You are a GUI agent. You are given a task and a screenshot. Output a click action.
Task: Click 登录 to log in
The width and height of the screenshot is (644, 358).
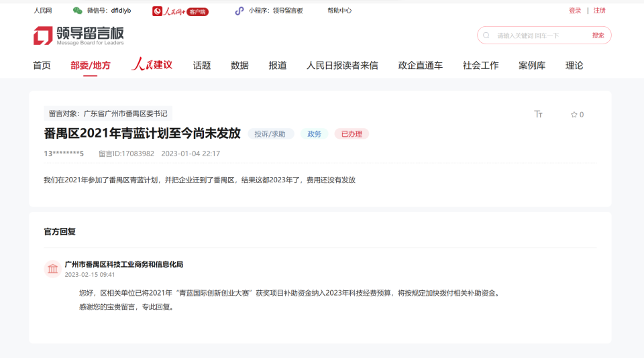tap(575, 11)
